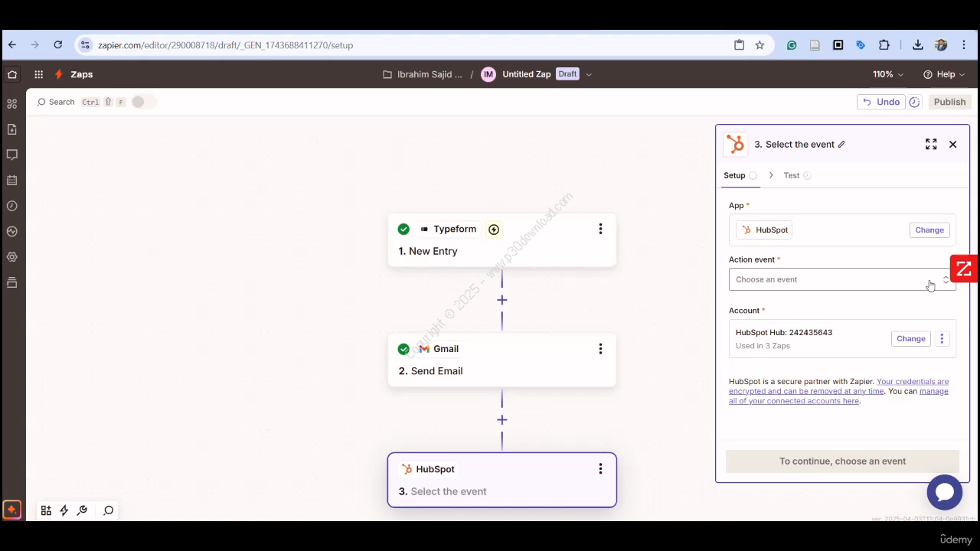Click the Zapier home icon

click(12, 74)
